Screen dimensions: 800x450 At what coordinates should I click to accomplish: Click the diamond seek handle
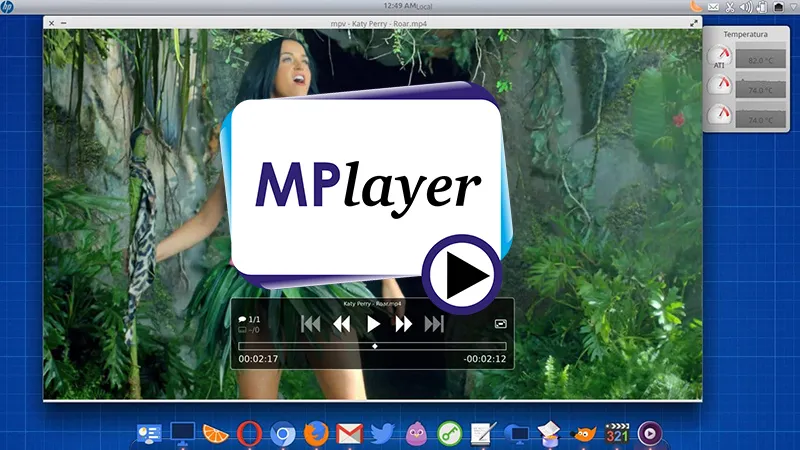click(x=375, y=346)
